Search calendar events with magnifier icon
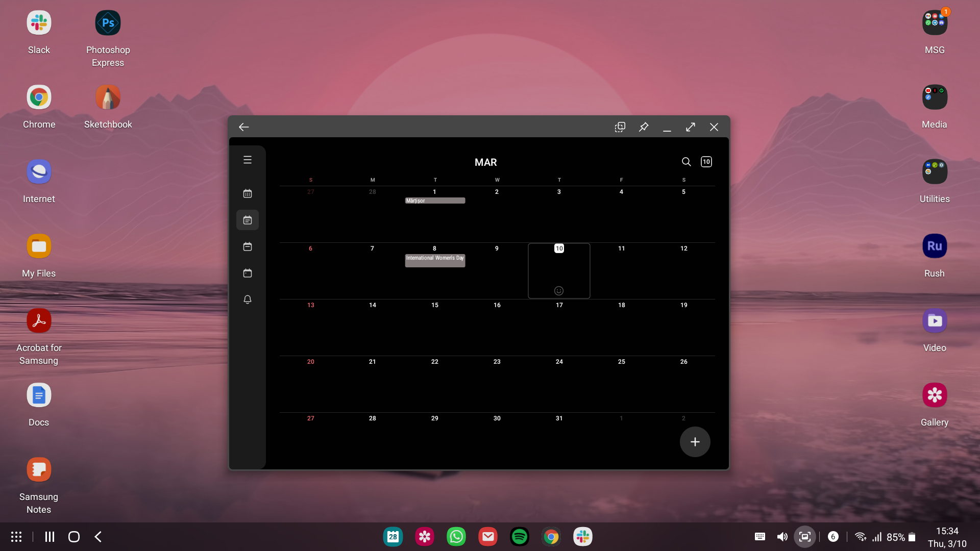Screen dimensions: 980x551 click(x=686, y=162)
